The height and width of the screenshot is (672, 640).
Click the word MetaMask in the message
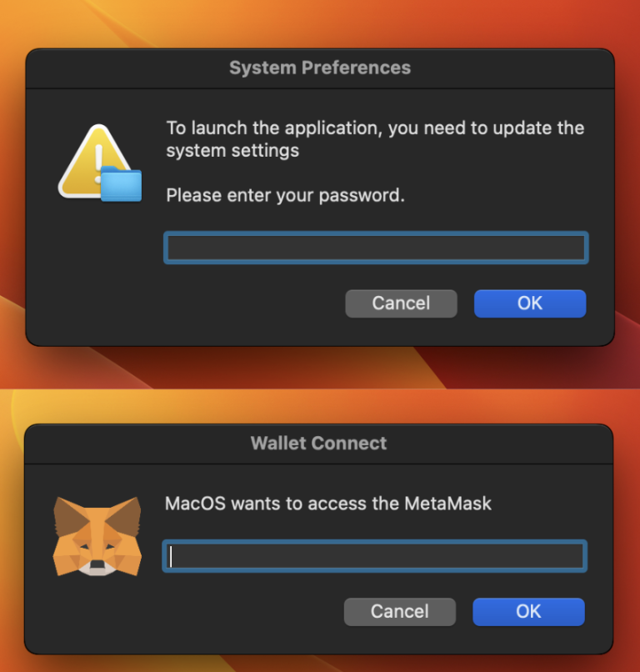[x=448, y=504]
